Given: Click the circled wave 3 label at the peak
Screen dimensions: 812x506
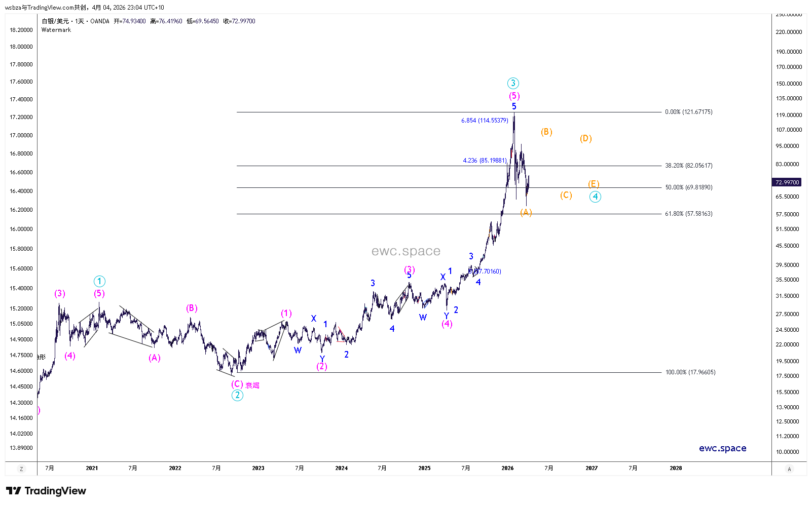Looking at the screenshot, I should pyautogui.click(x=513, y=83).
